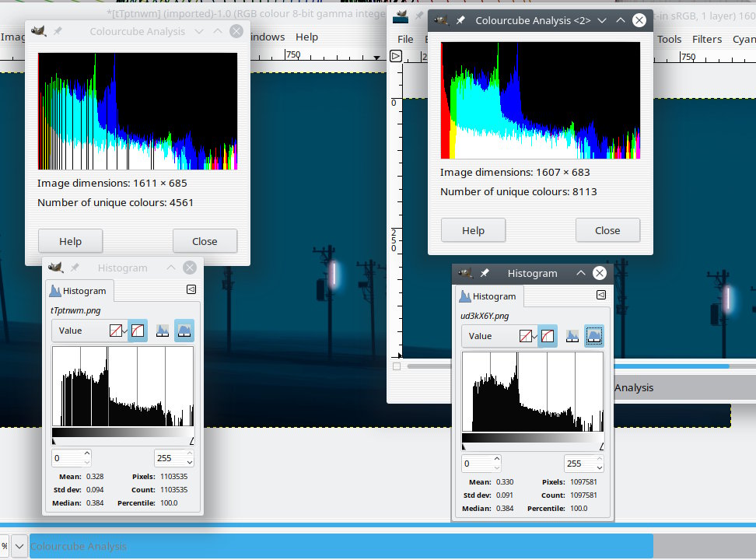The image size is (756, 560).
Task: Pin the Colourcube Analysis <2> window
Action: 460,20
